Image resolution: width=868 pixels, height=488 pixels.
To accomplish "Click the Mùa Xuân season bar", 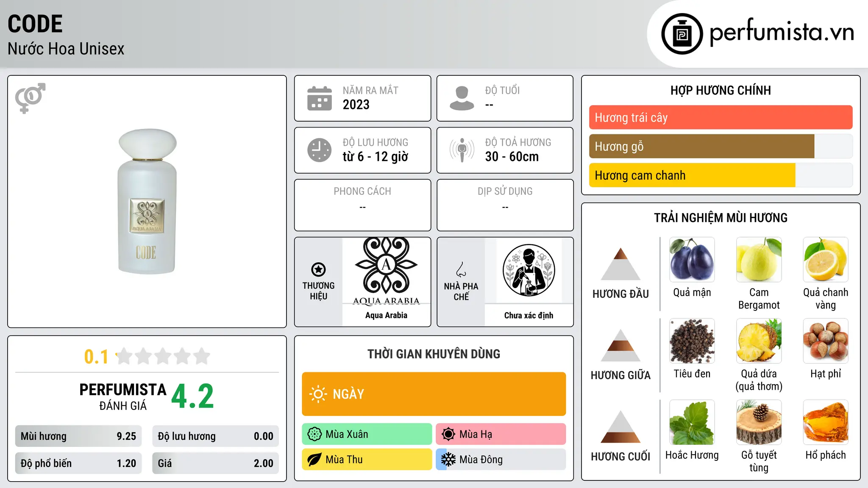I will (367, 434).
